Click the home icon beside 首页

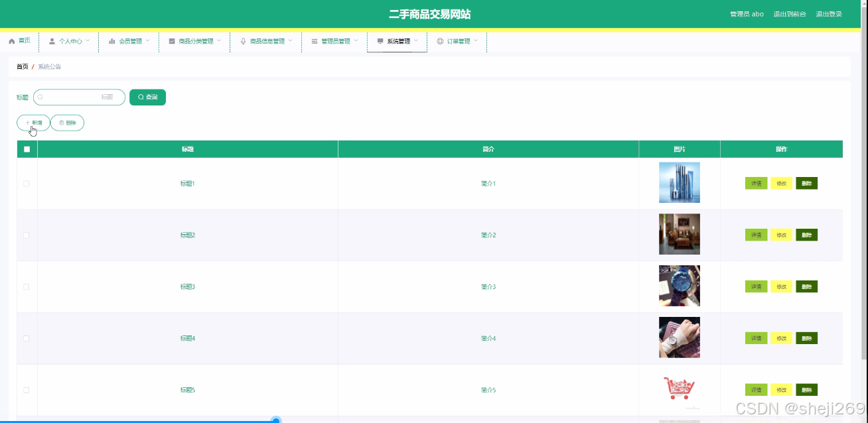(11, 41)
